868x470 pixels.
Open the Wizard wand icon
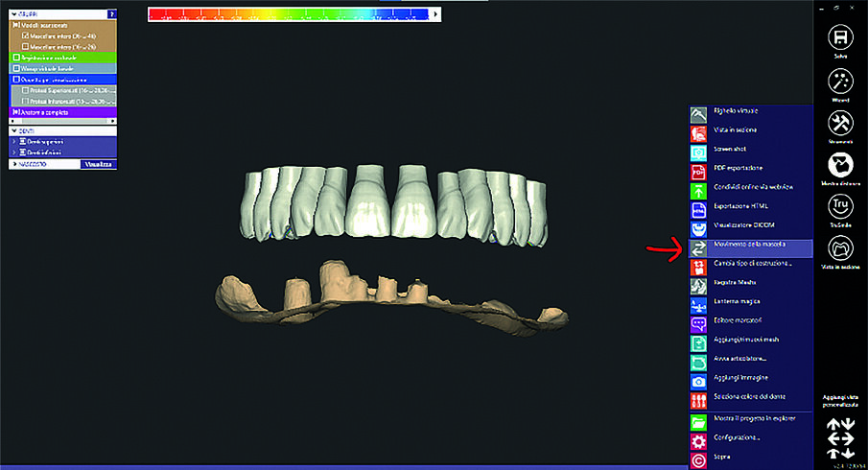click(x=840, y=81)
